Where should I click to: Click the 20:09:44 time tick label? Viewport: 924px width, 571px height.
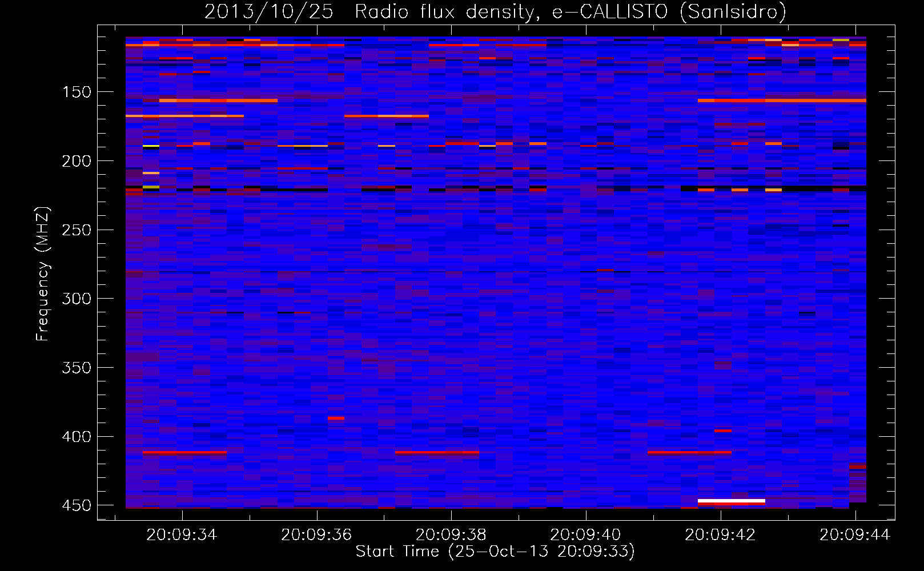[855, 535]
